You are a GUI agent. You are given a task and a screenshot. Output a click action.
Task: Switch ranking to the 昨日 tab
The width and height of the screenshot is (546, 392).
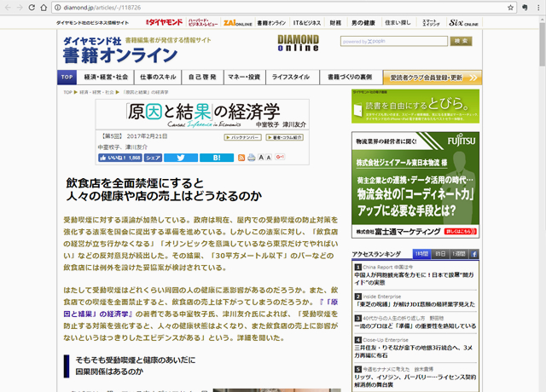(x=439, y=254)
